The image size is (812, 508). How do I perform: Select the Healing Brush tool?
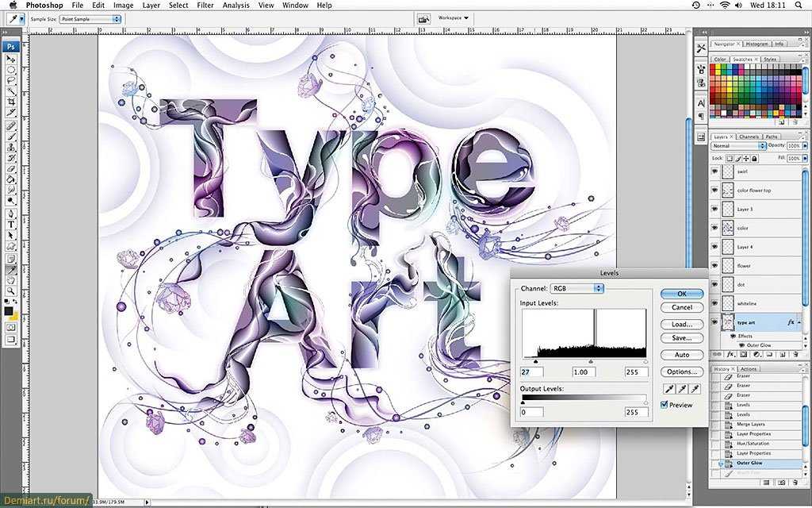click(11, 125)
